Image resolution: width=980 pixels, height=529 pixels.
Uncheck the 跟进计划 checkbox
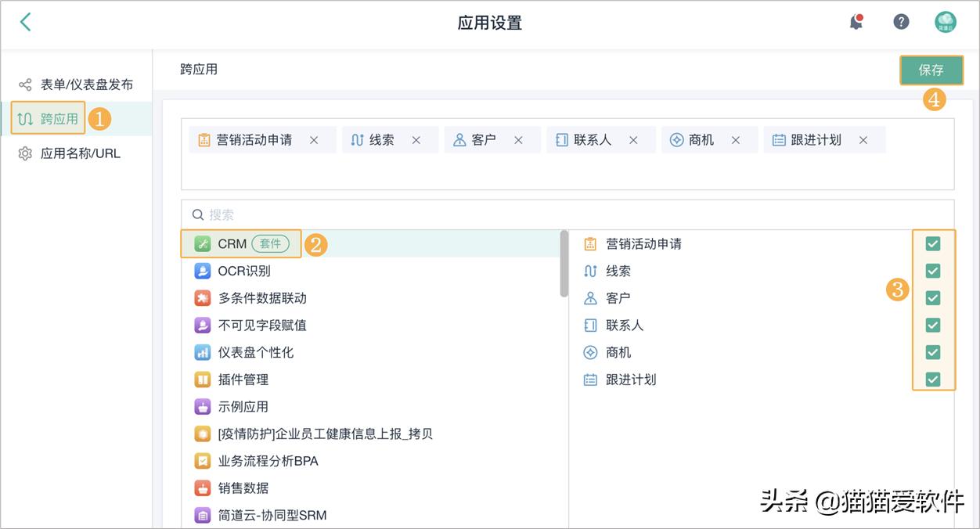click(x=932, y=379)
